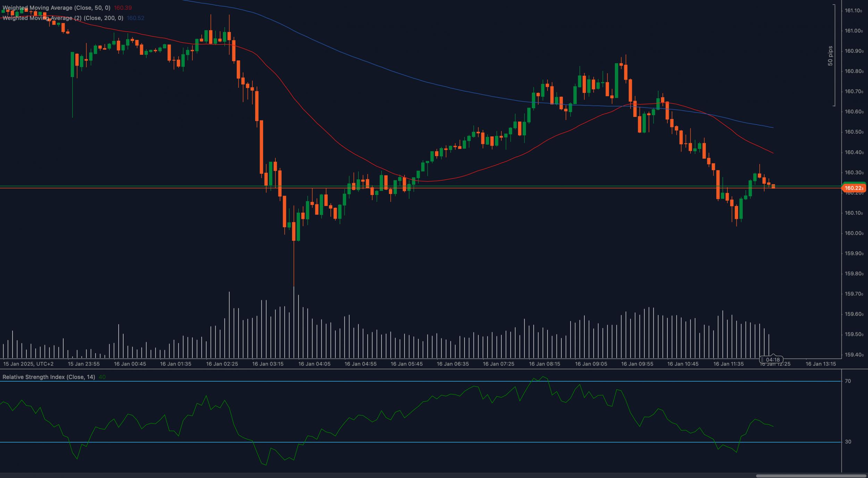Click the red 160.39 moving average value
Screen dimensions: 868x478
[x=123, y=8]
